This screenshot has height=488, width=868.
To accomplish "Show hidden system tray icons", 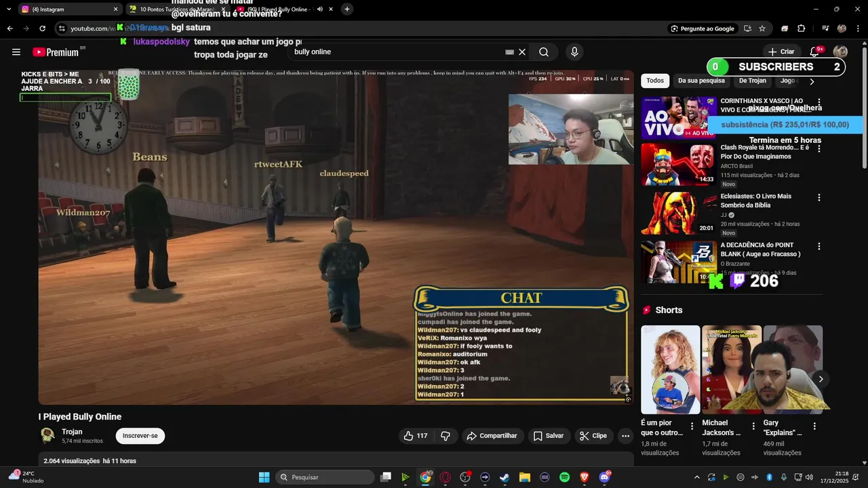I will tap(696, 477).
